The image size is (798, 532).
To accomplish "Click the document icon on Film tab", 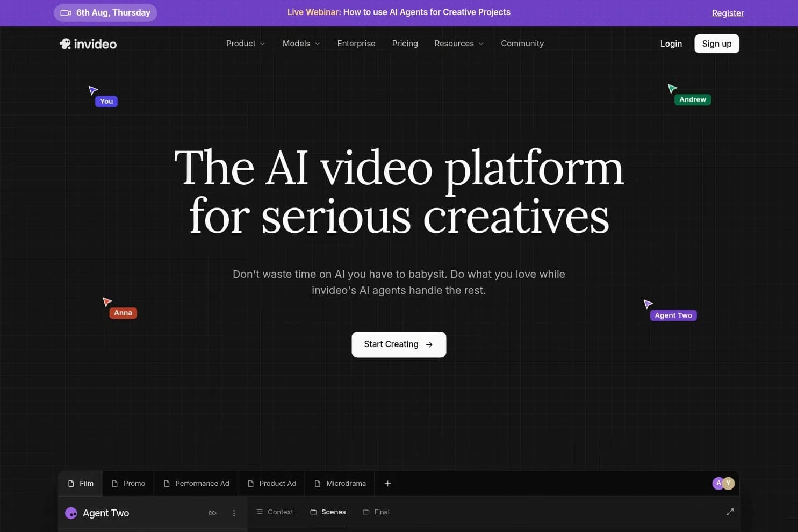I will click(x=71, y=484).
